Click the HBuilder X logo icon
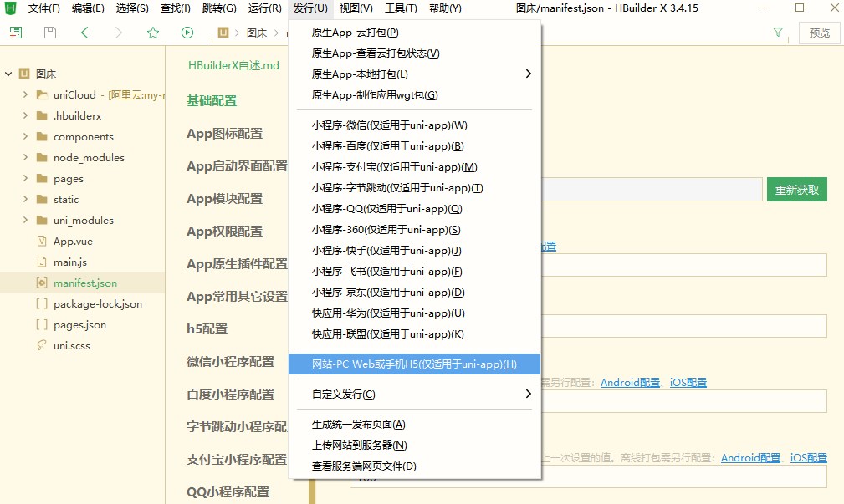Viewport: 844px width, 504px height. pyautogui.click(x=11, y=8)
